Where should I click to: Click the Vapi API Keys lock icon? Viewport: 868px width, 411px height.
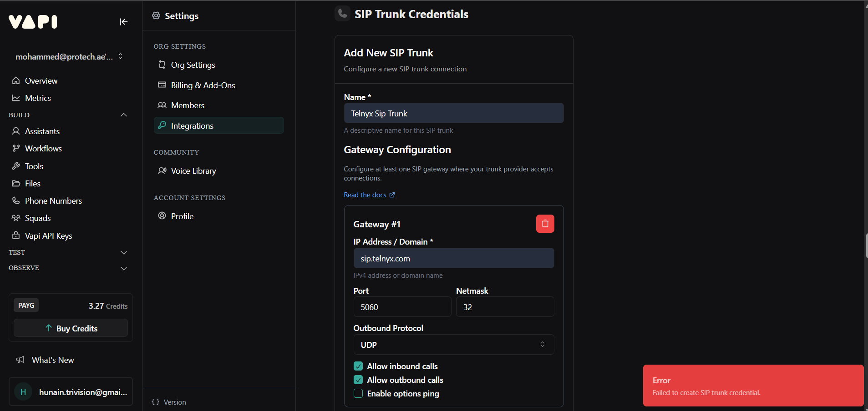(x=16, y=236)
